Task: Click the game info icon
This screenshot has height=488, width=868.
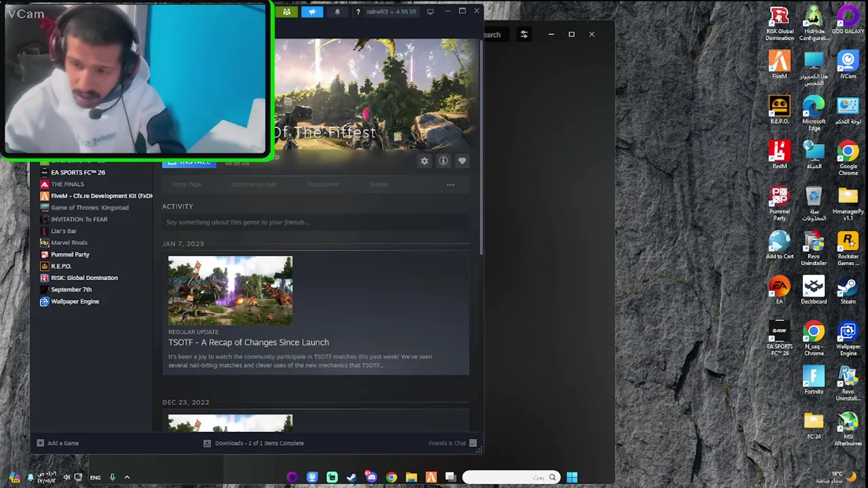Action: point(443,161)
